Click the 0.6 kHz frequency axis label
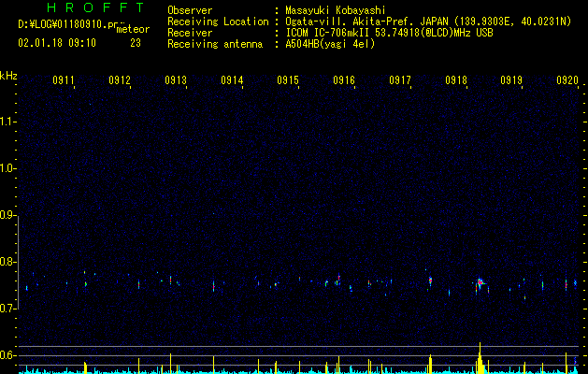588x374 pixels. pyautogui.click(x=8, y=355)
